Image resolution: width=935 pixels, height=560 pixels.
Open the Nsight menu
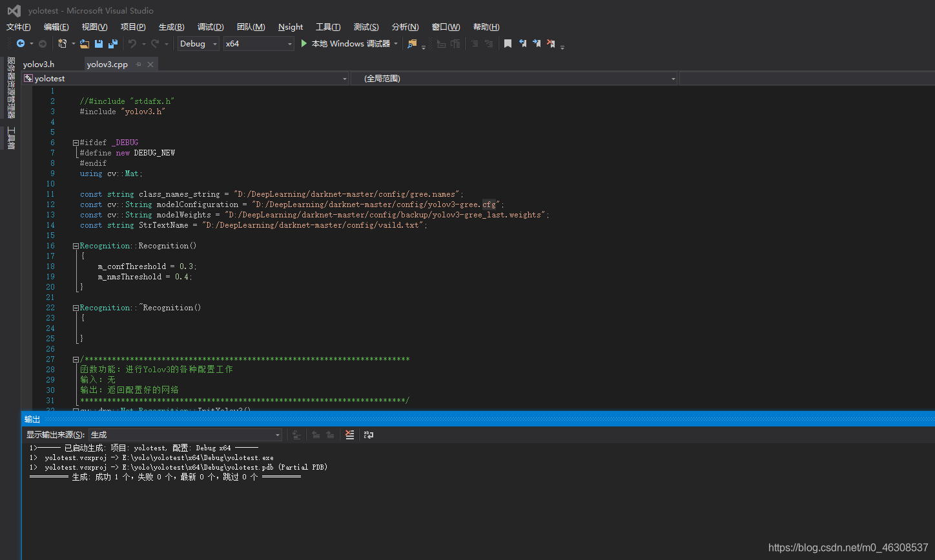(291, 27)
